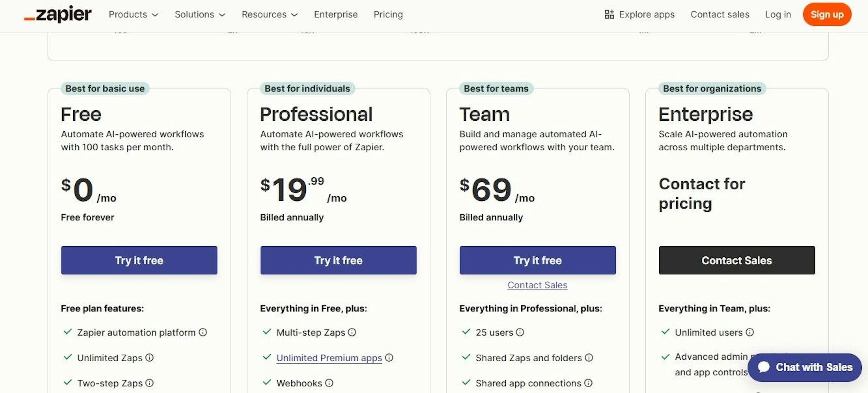Click the orange Sign up button
868x393 pixels.
(827, 14)
